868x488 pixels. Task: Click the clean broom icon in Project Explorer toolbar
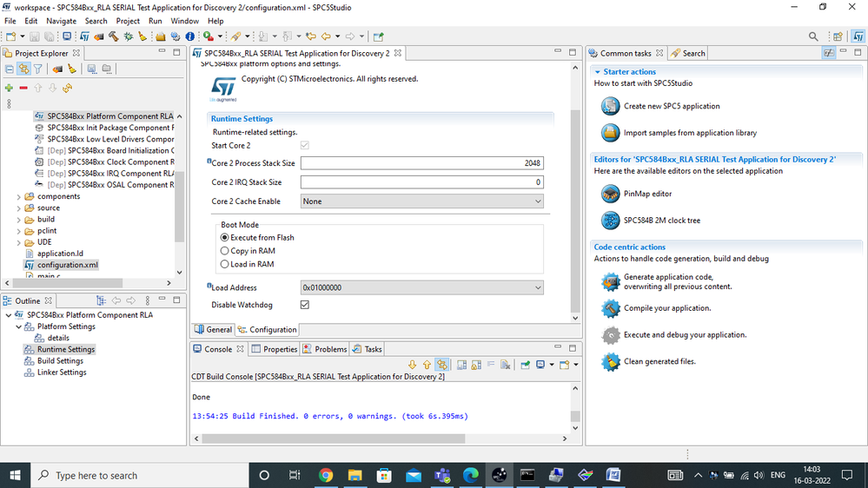coord(72,69)
